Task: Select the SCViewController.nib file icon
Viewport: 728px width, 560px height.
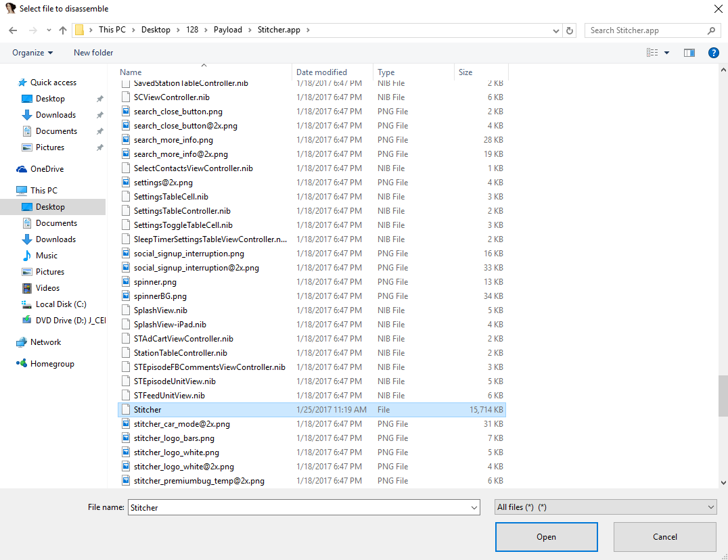Action: [x=125, y=97]
